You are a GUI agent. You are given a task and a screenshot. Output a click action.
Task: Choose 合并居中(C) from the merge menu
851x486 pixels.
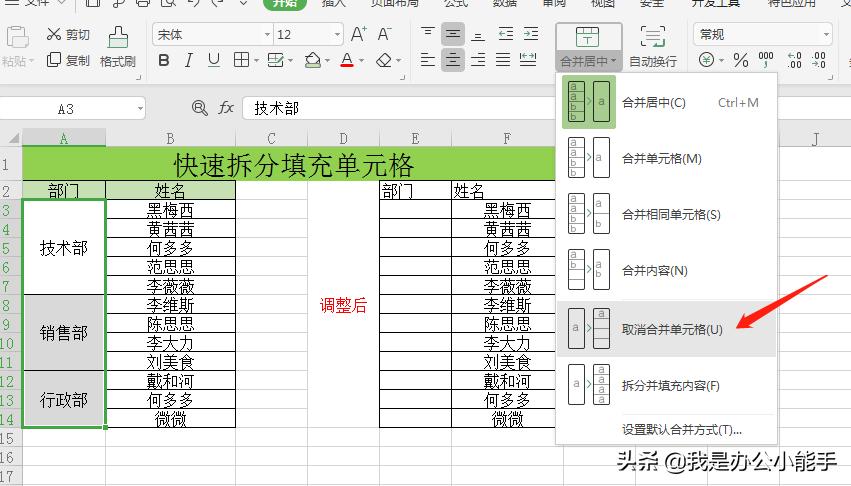point(667,102)
